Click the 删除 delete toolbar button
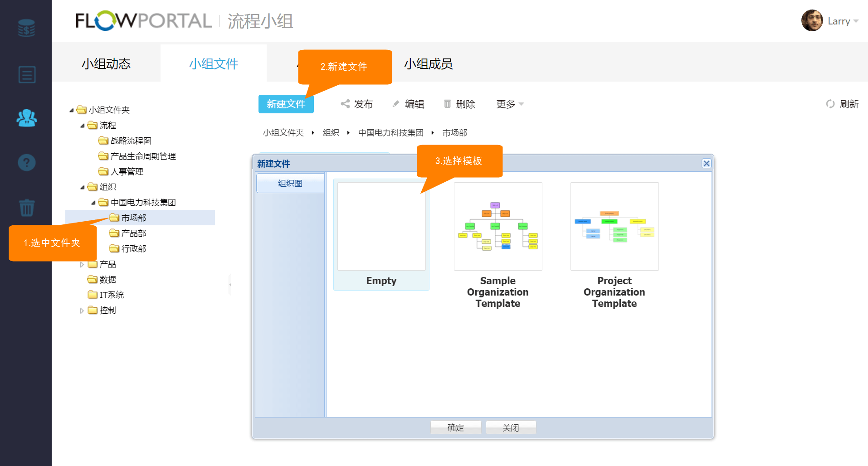This screenshot has width=868, height=466. point(459,104)
